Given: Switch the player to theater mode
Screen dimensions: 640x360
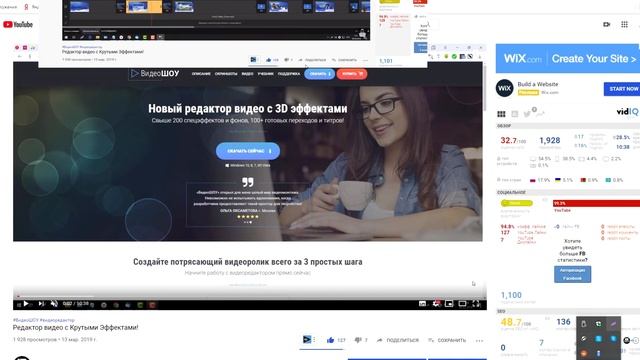Looking at the screenshot, I should [462, 304].
